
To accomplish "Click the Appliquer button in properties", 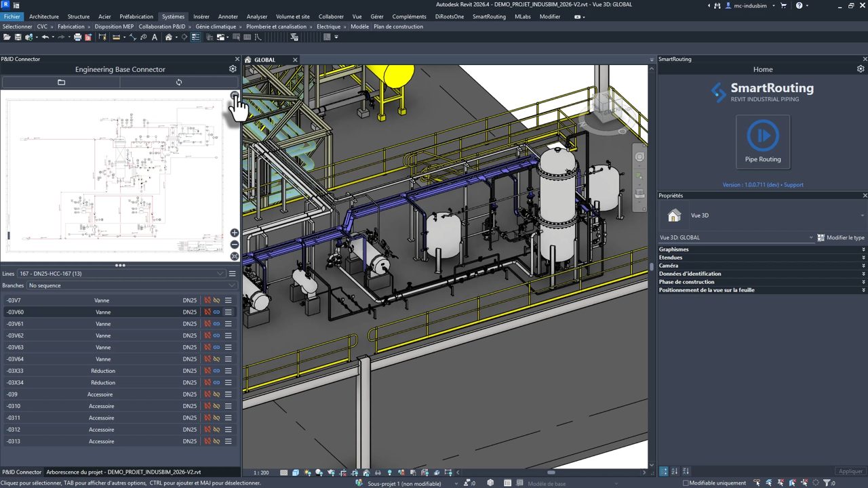I will pyautogui.click(x=850, y=471).
